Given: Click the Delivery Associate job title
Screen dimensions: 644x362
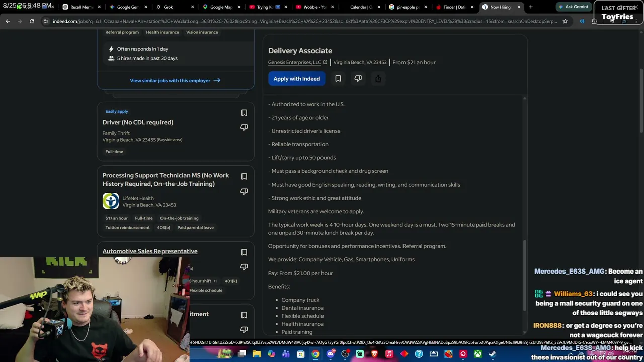Looking at the screenshot, I should (300, 51).
